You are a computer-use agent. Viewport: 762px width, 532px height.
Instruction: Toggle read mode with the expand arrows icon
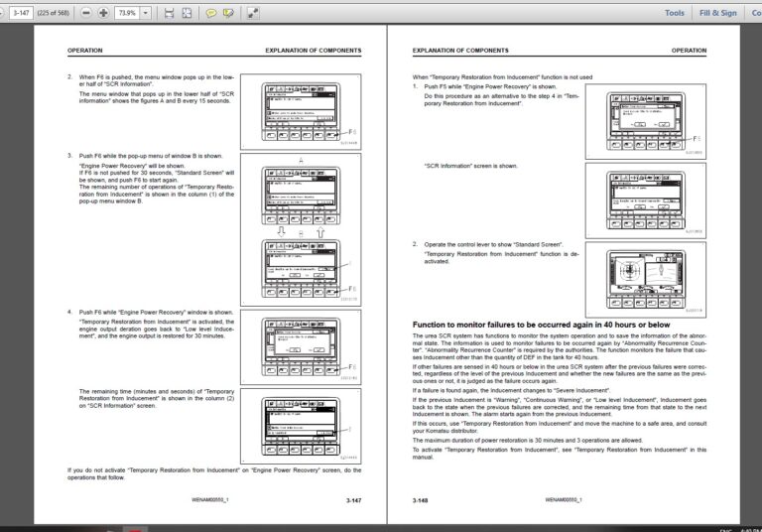pos(253,13)
